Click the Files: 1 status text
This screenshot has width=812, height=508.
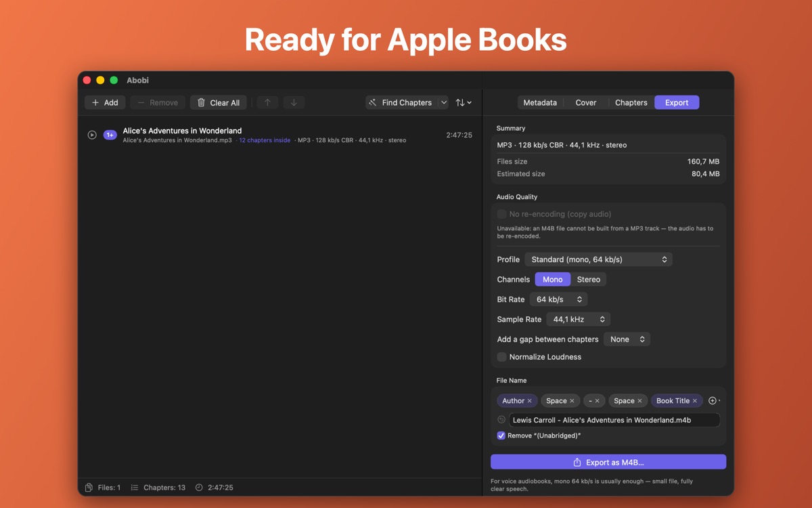pos(109,488)
